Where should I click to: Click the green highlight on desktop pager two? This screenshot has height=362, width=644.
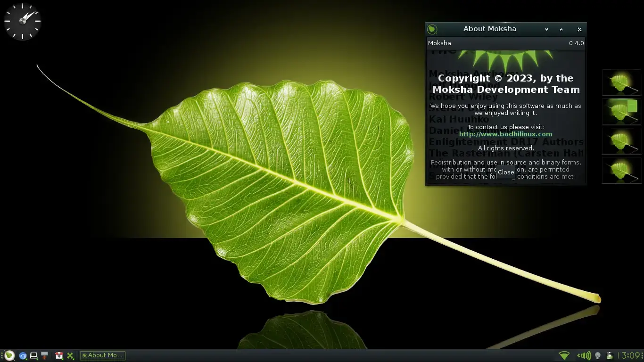point(632,105)
